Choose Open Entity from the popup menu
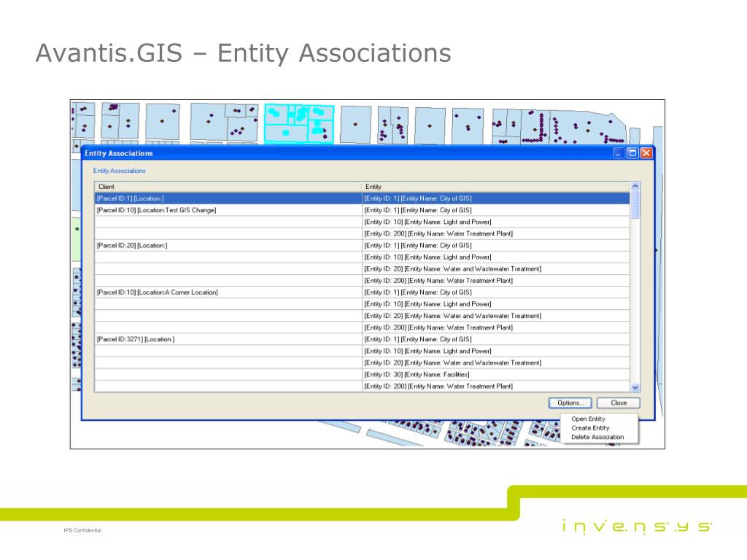 click(x=588, y=419)
